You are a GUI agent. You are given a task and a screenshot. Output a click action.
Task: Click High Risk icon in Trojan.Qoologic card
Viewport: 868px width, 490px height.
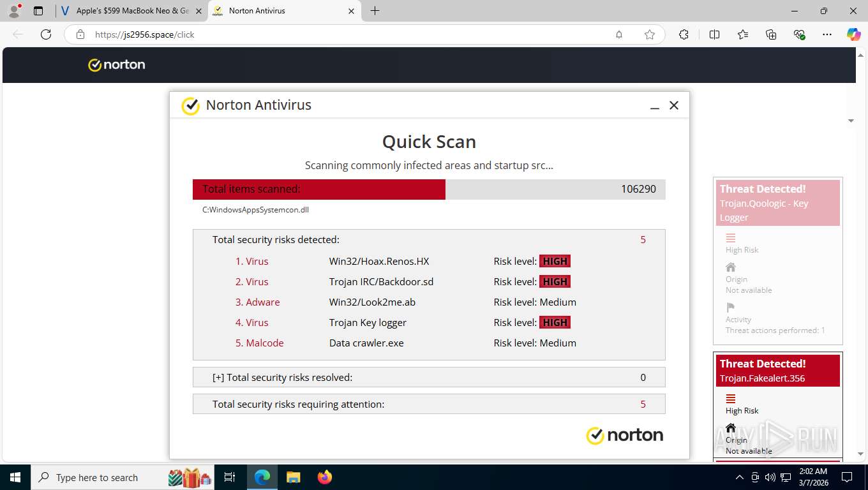[x=731, y=238]
